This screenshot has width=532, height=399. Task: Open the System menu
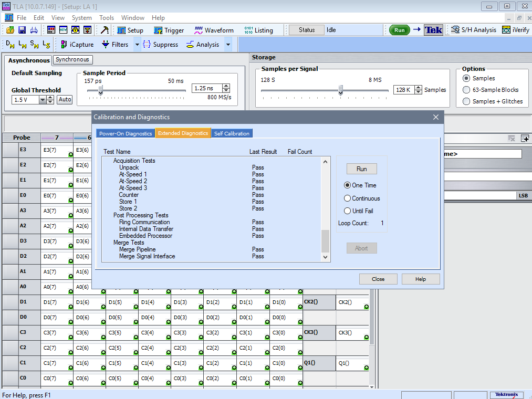tap(81, 18)
